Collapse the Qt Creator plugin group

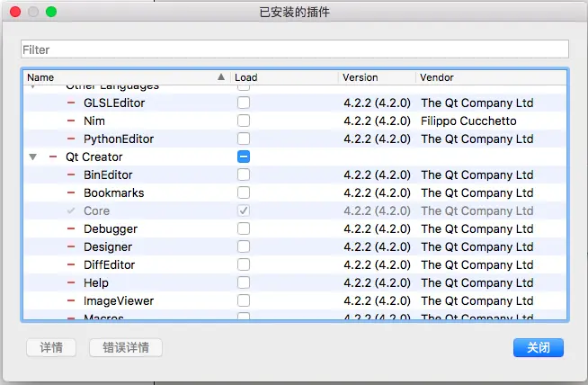click(33, 157)
